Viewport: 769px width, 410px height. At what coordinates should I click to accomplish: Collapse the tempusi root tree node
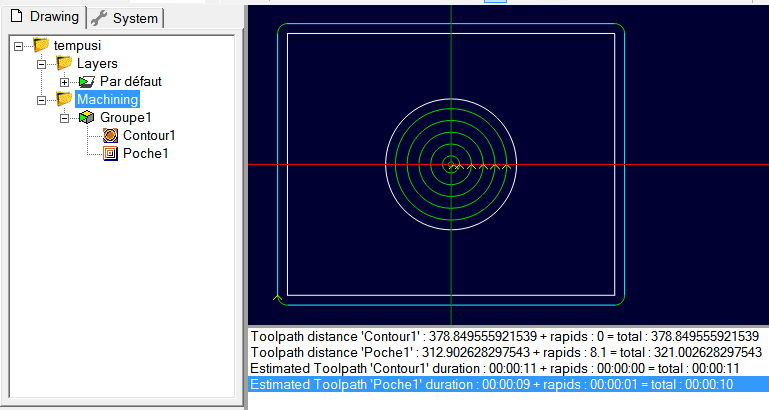coord(19,45)
